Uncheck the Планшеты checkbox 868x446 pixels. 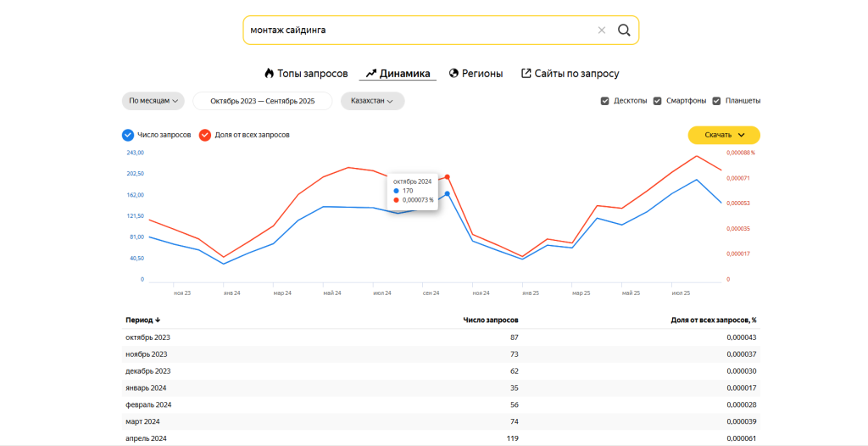pos(717,101)
